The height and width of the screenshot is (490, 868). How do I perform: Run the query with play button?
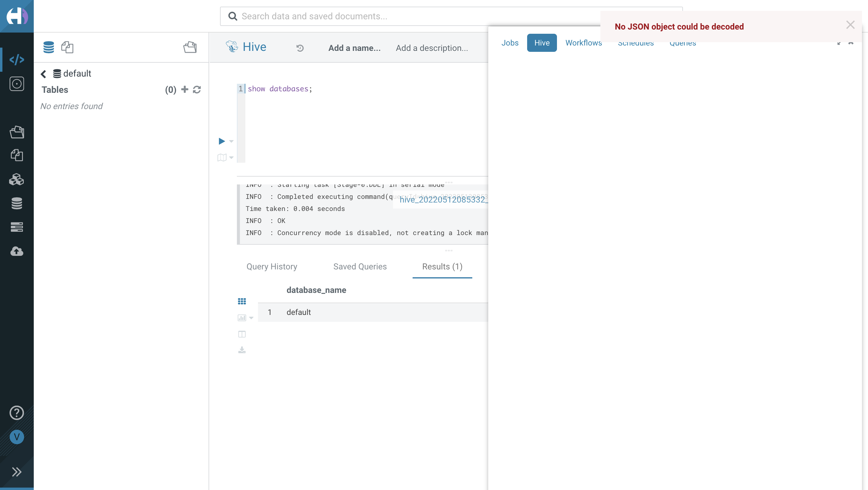coord(222,141)
